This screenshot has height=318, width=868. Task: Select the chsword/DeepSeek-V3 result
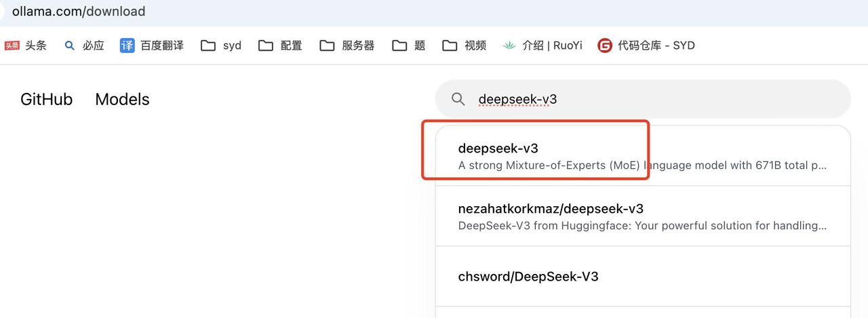coord(643,276)
